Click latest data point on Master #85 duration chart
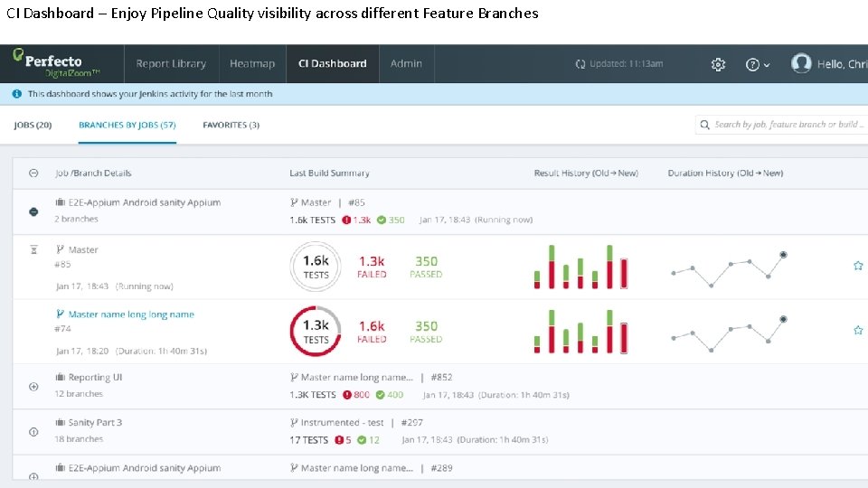The image size is (868, 488). (783, 255)
